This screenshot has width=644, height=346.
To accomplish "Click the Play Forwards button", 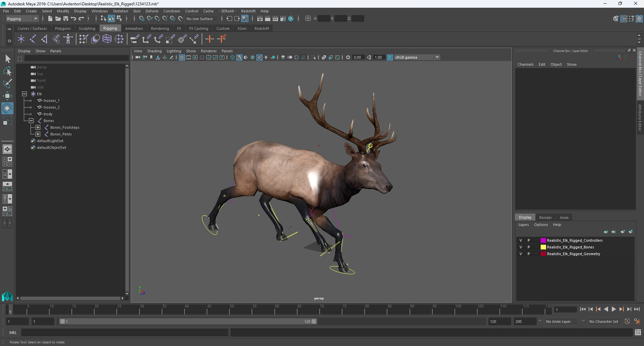I will 613,309.
